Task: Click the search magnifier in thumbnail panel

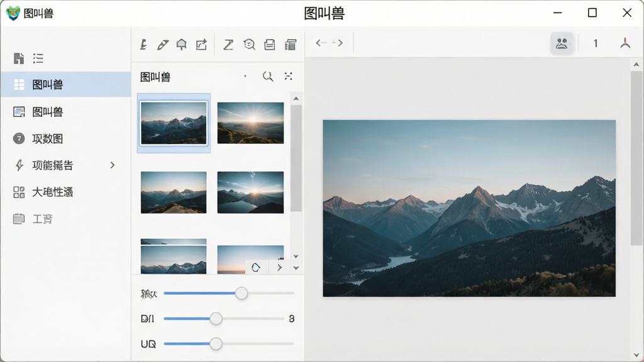Action: click(x=268, y=76)
